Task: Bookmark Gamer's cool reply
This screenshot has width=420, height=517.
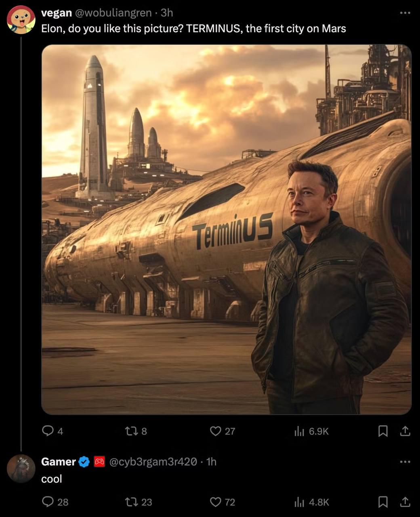Action: tap(383, 502)
